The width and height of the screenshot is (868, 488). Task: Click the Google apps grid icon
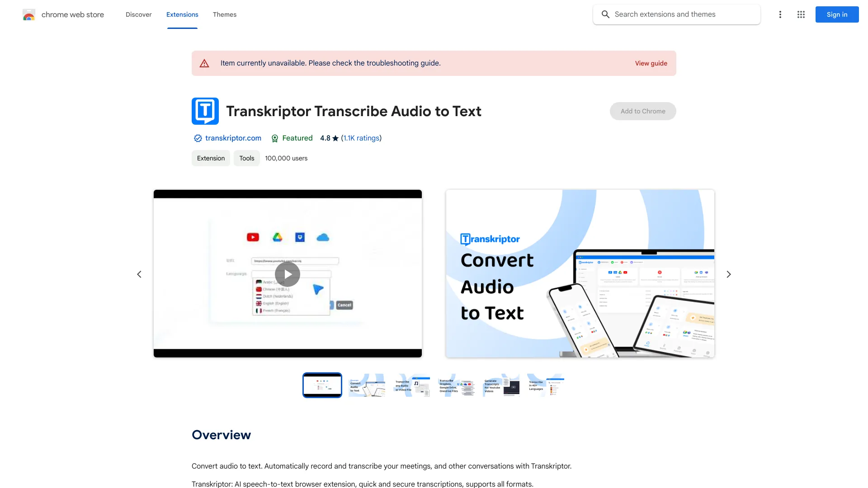coord(801,14)
